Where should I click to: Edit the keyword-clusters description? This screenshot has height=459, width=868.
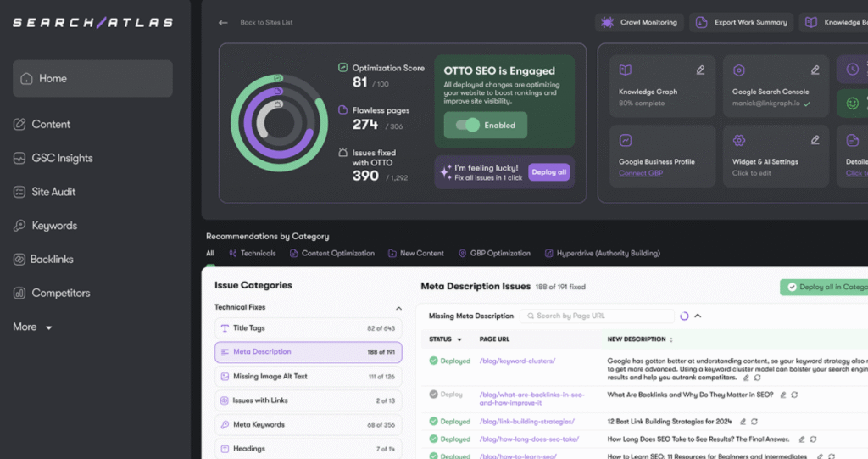pyautogui.click(x=746, y=378)
